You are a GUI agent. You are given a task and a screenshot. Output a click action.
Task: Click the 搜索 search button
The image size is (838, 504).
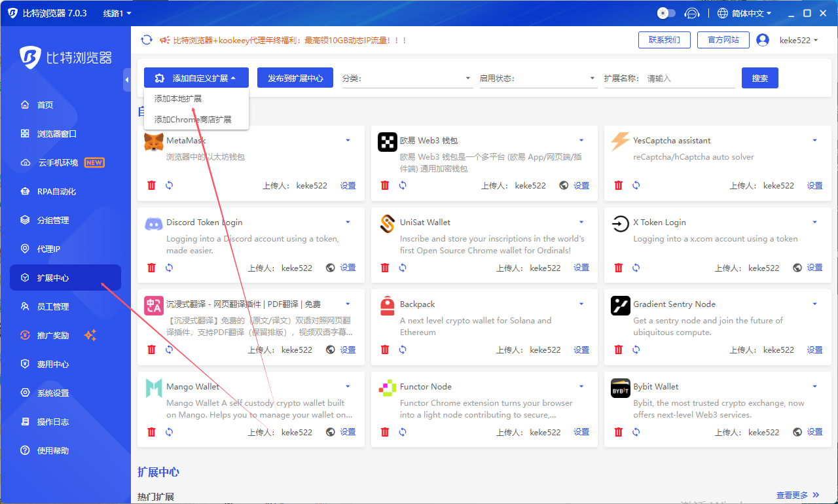759,78
